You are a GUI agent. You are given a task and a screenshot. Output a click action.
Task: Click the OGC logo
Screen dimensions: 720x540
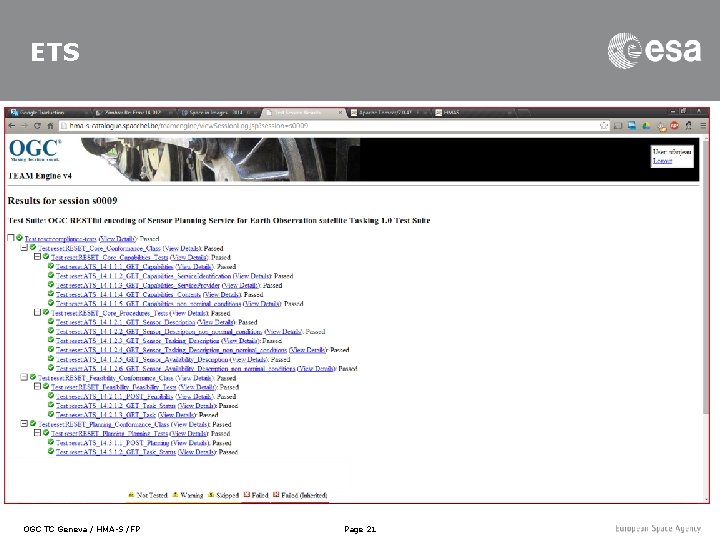35,150
